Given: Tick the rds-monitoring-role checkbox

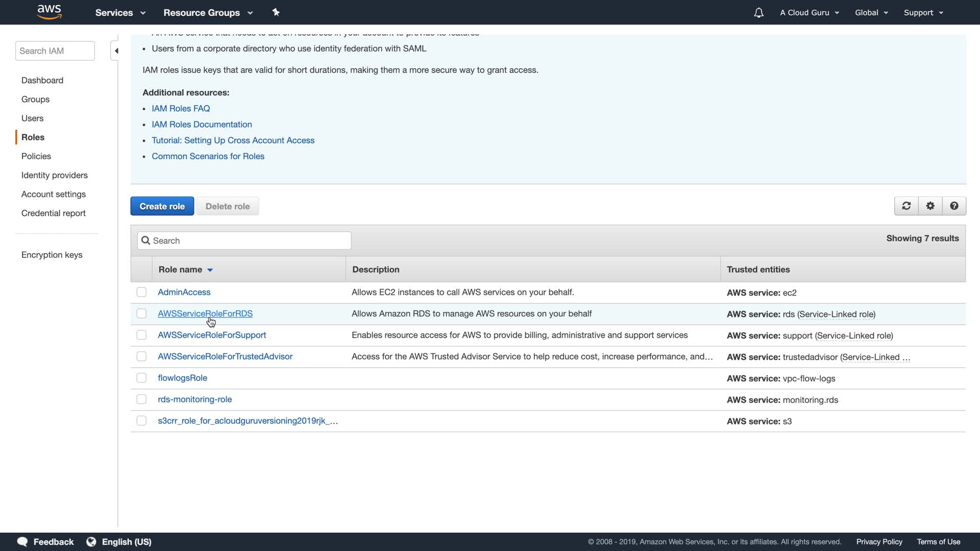Looking at the screenshot, I should pos(141,399).
